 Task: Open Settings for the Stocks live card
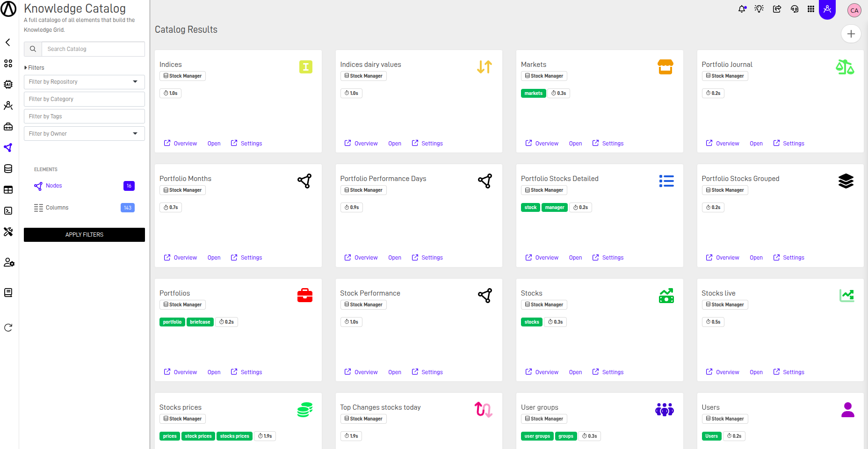point(789,372)
